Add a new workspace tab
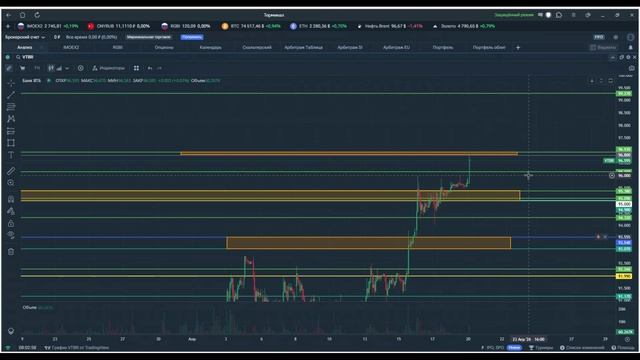 pyautogui.click(x=518, y=47)
